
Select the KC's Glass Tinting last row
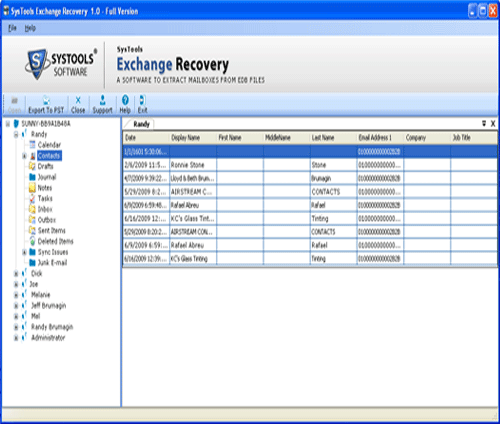click(310, 258)
